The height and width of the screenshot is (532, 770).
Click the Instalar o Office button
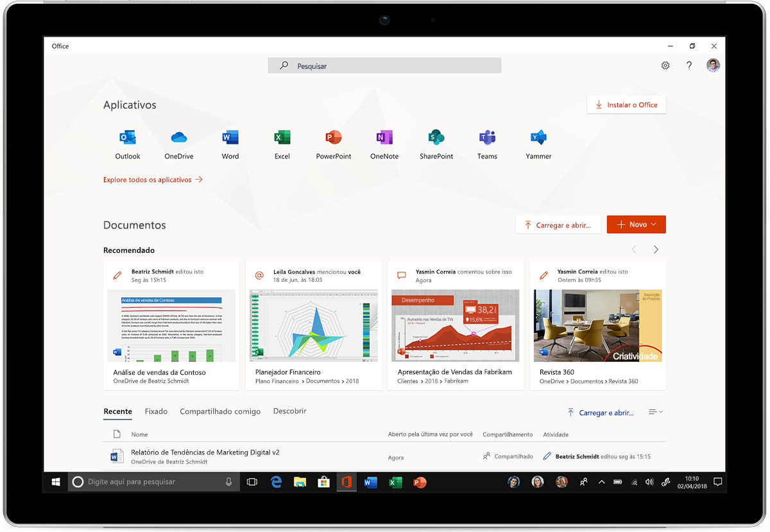pos(626,104)
